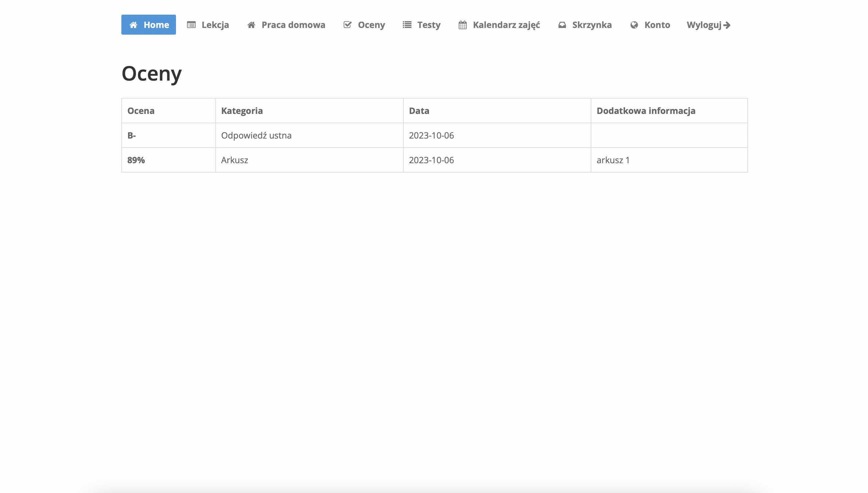Open Kalendarz zajęć from navigation

pos(506,25)
